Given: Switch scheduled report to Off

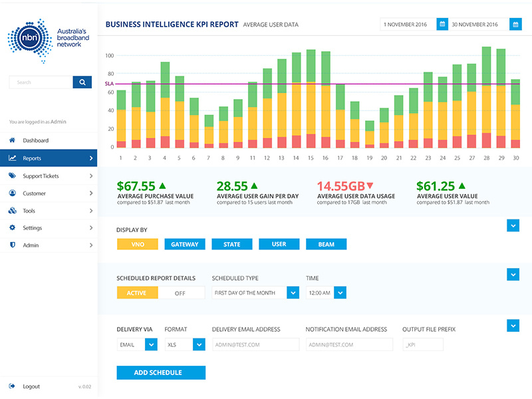Looking at the screenshot, I should click(x=180, y=293).
